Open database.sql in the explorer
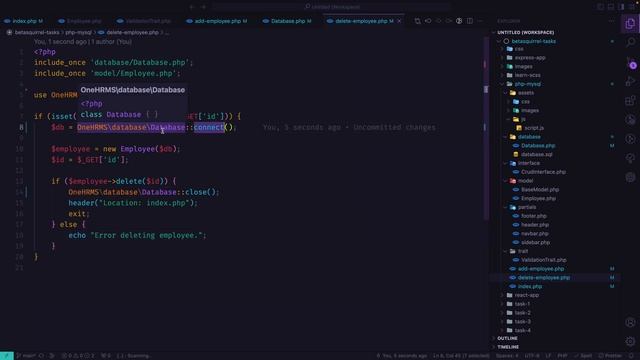This screenshot has height=360, width=640. point(536,154)
